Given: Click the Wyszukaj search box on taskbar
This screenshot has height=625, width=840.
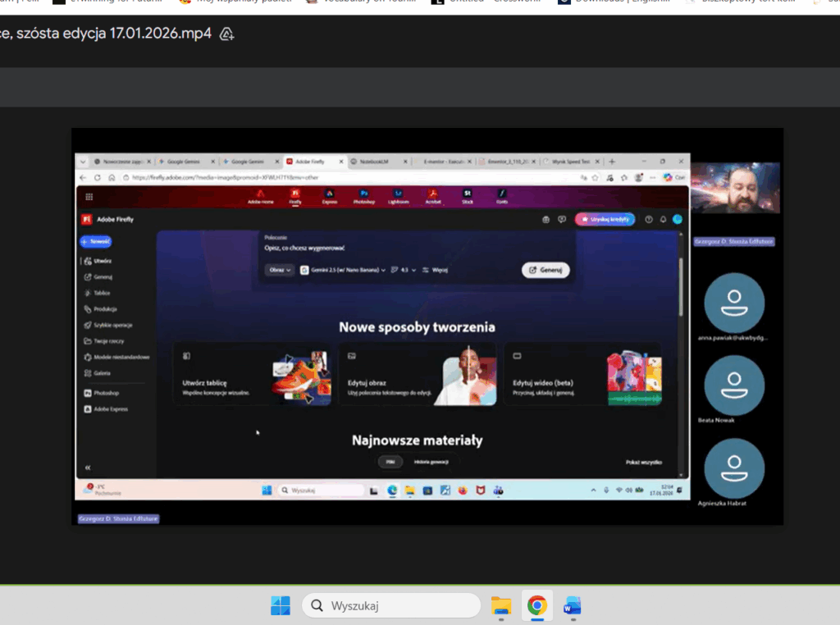Looking at the screenshot, I should 391,606.
